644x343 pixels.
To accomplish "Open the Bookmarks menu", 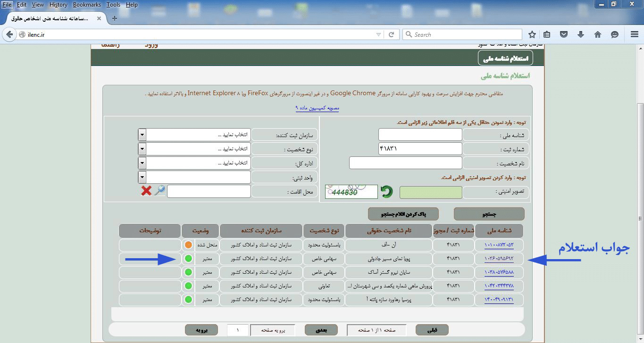I will pos(87,5).
